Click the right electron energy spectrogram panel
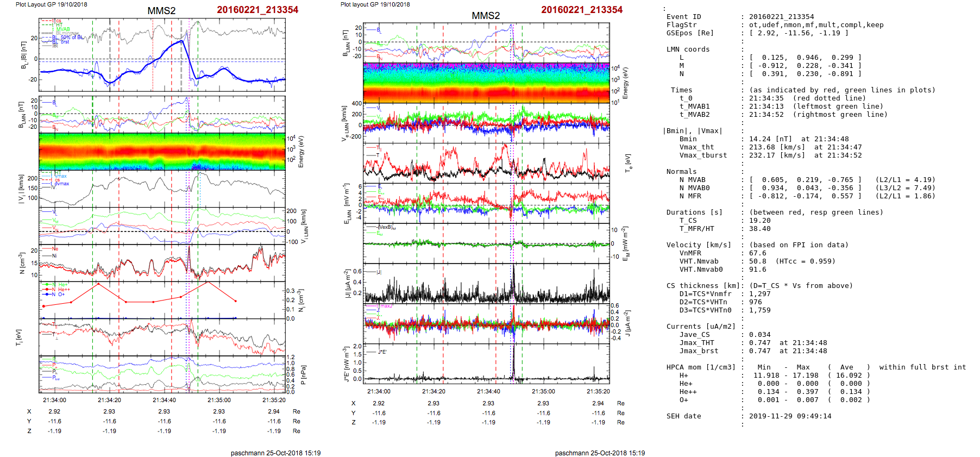This screenshot has width=980, height=457. [486, 83]
